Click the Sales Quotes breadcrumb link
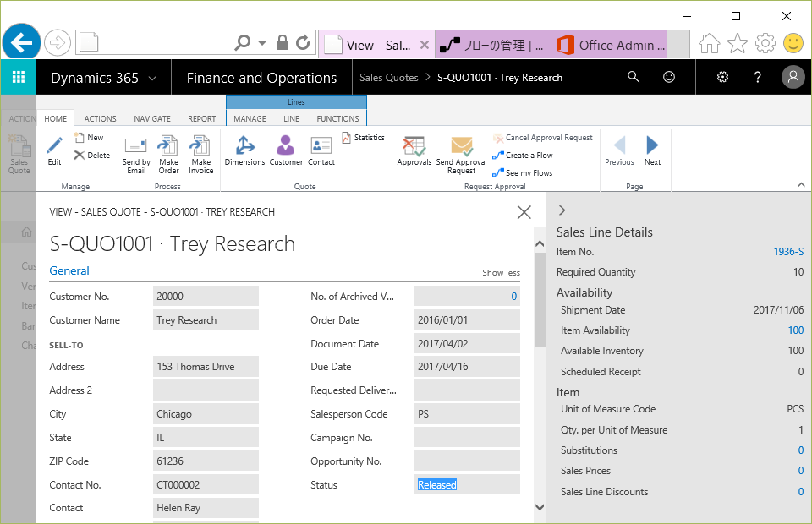The width and height of the screenshot is (812, 524). (389, 78)
